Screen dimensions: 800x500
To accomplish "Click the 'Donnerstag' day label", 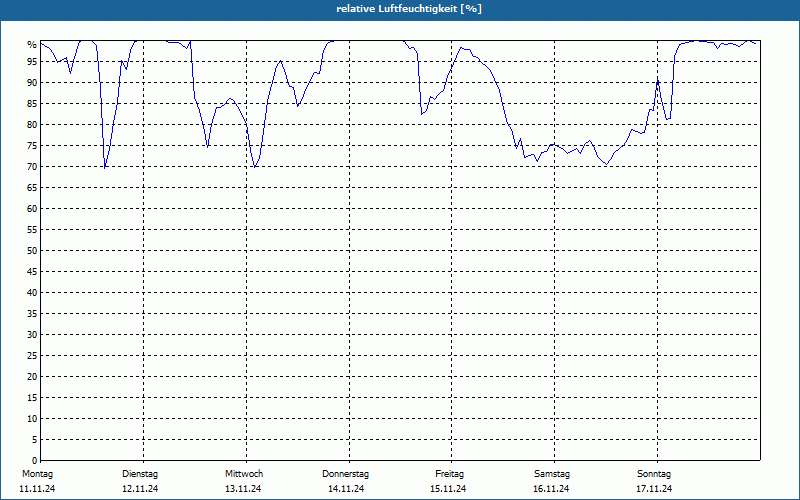I will pos(345,473).
